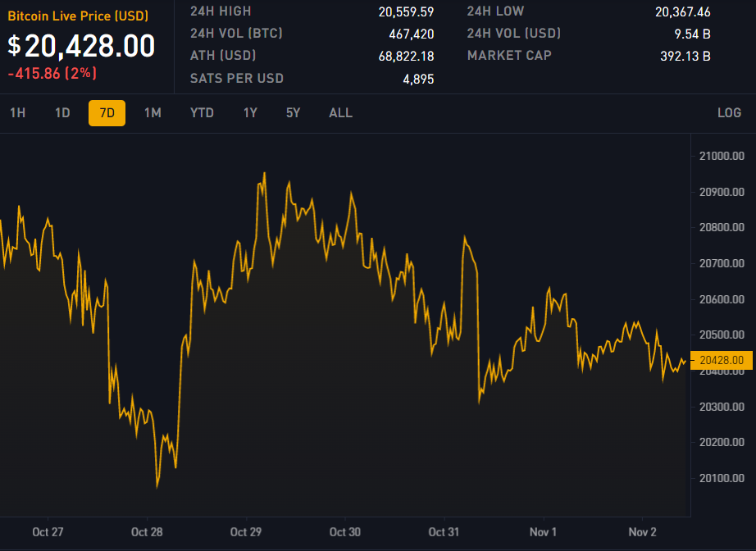
Task: Click the 20428.00 current price marker
Action: coord(722,360)
